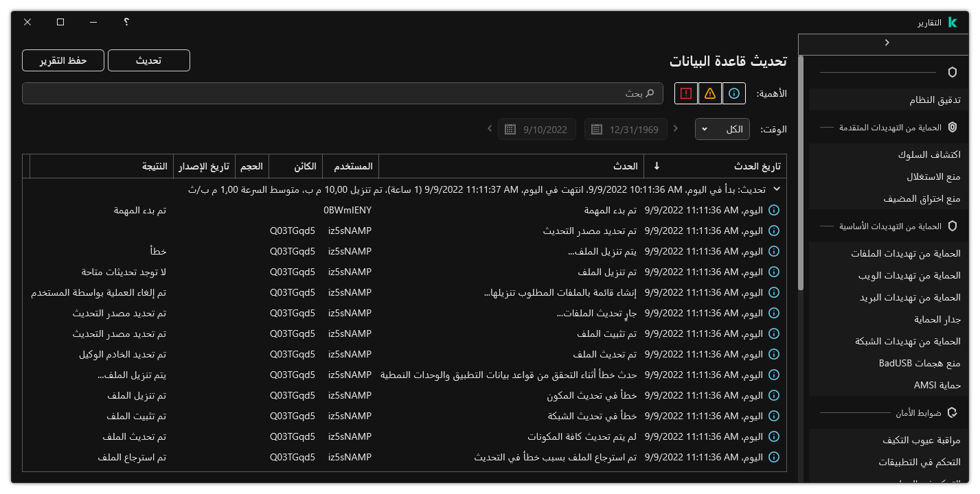Toggle the yellow warning events filter

coord(709,93)
